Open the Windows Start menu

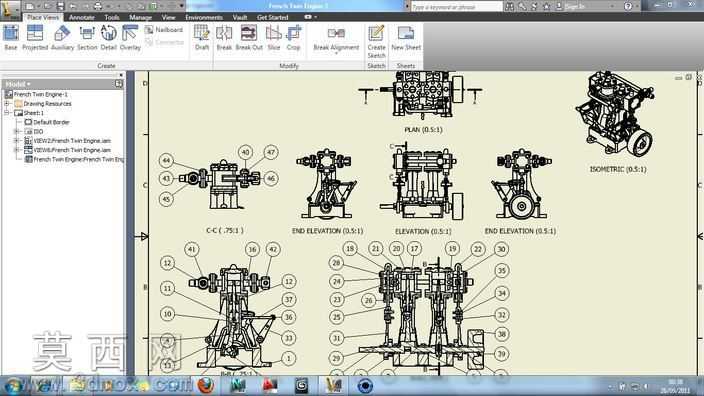13,386
